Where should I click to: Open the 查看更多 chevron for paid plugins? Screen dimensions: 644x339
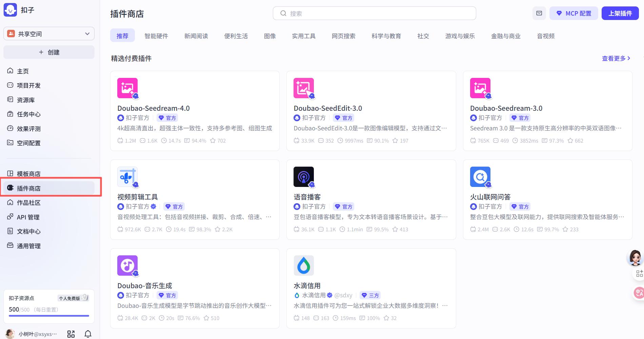coord(629,58)
